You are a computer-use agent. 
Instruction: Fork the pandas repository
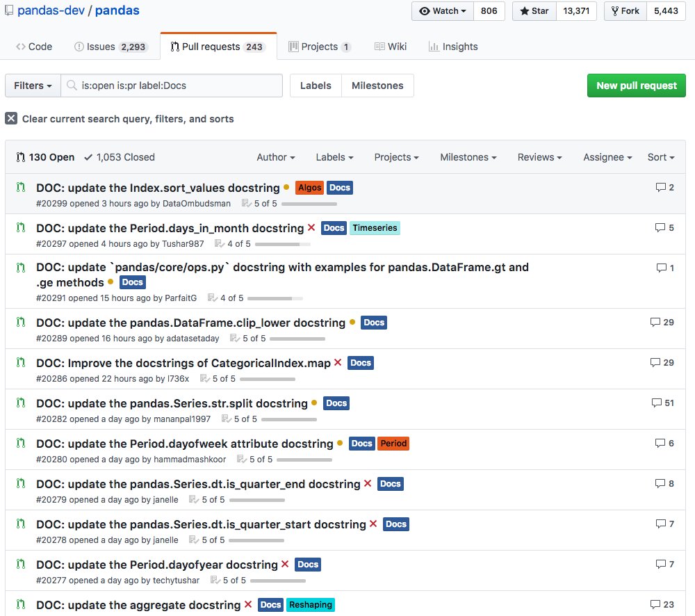[625, 11]
